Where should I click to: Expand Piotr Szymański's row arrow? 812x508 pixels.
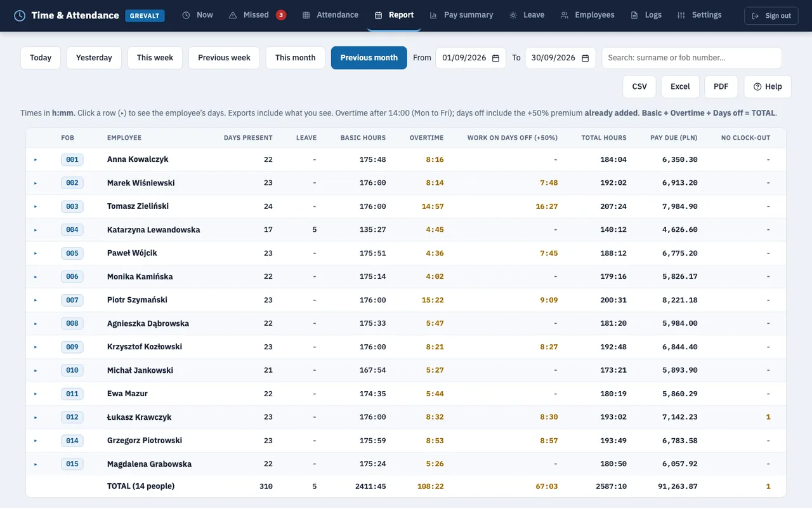click(x=36, y=300)
